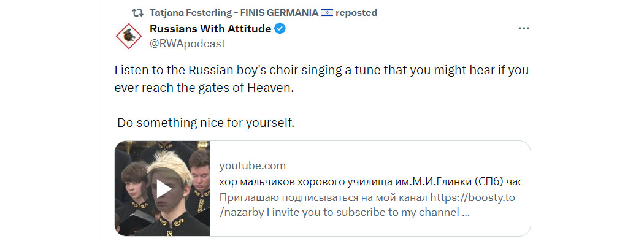Click the "I invite you to subscribe" description line
644x244 pixels.
click(345, 213)
